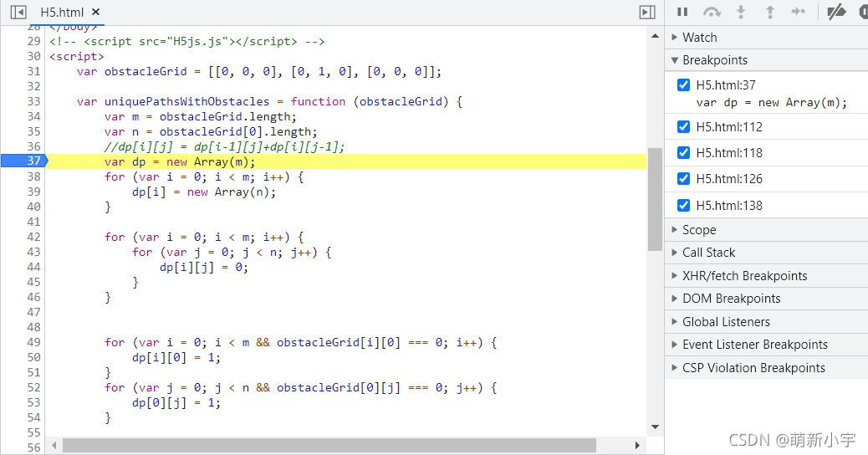Jump to H5.html:138 breakpoint label
868x455 pixels.
click(729, 206)
